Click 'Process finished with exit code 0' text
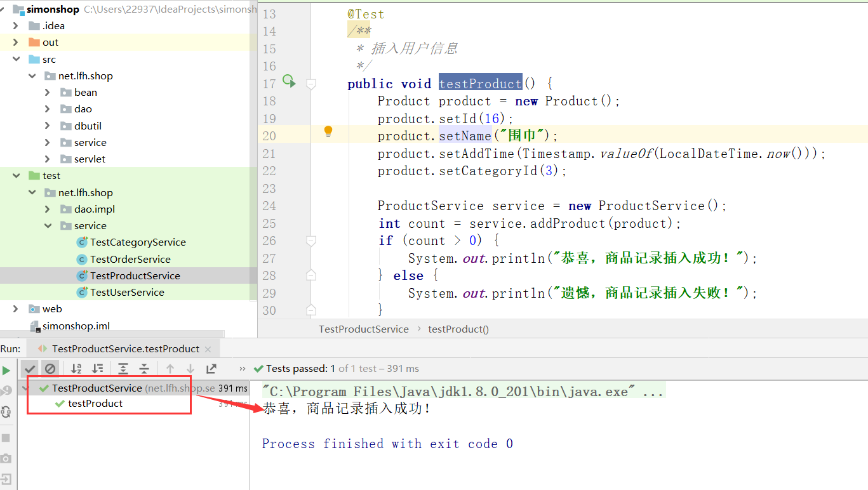868x490 pixels. [x=387, y=444]
